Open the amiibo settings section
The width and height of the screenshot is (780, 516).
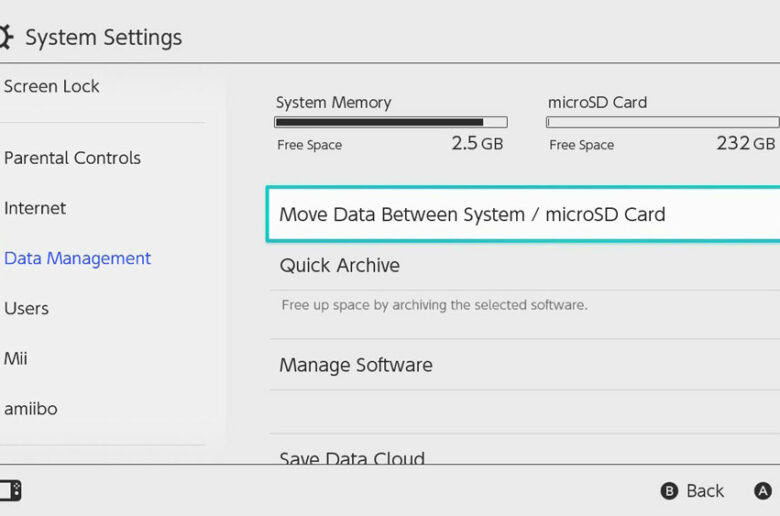31,409
